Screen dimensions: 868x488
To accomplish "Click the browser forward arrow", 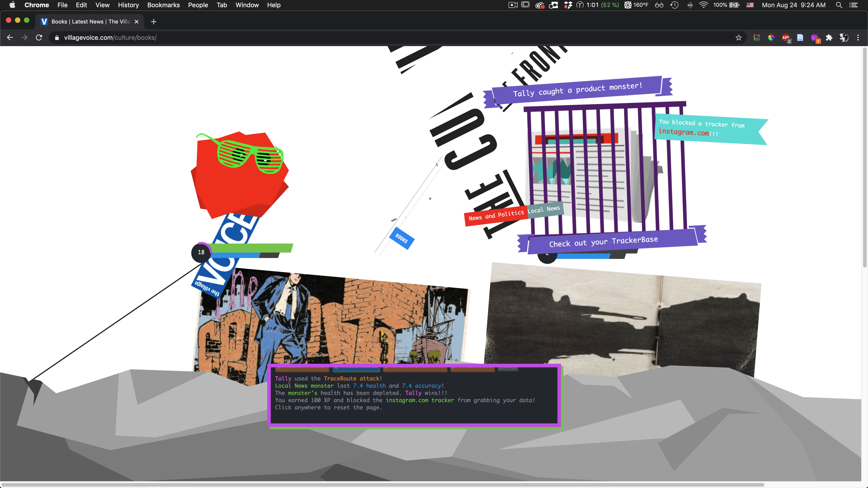I will point(24,37).
